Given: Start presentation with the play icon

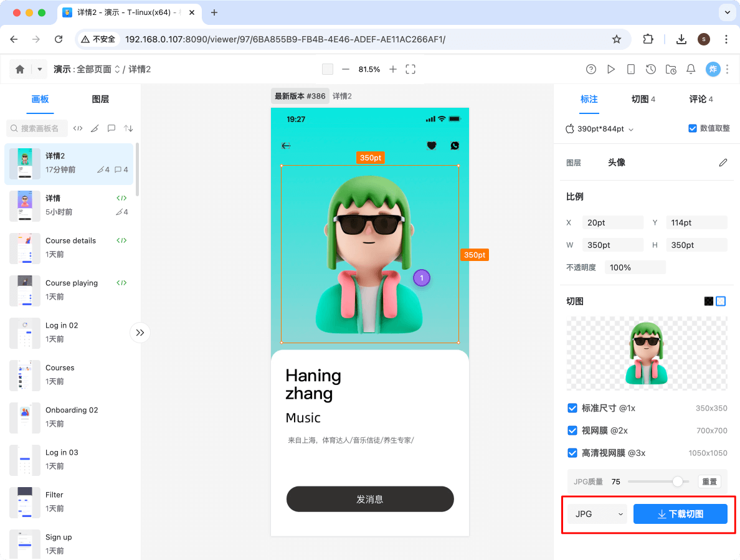Looking at the screenshot, I should pyautogui.click(x=611, y=69).
